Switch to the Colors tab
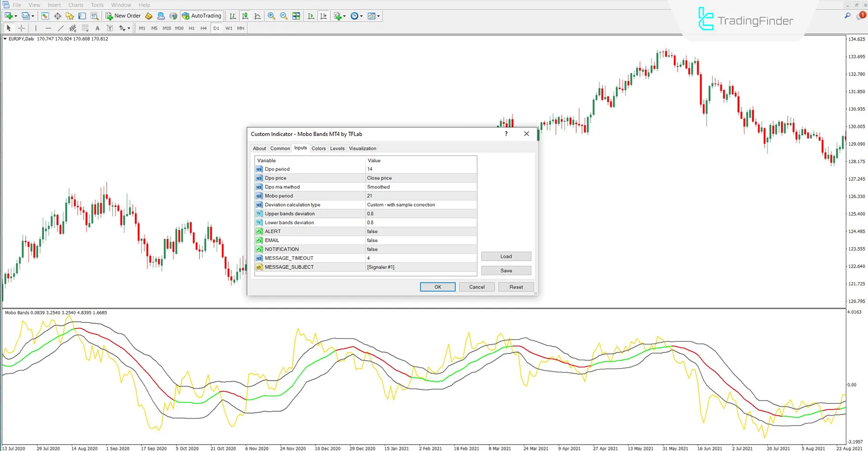 pyautogui.click(x=318, y=148)
